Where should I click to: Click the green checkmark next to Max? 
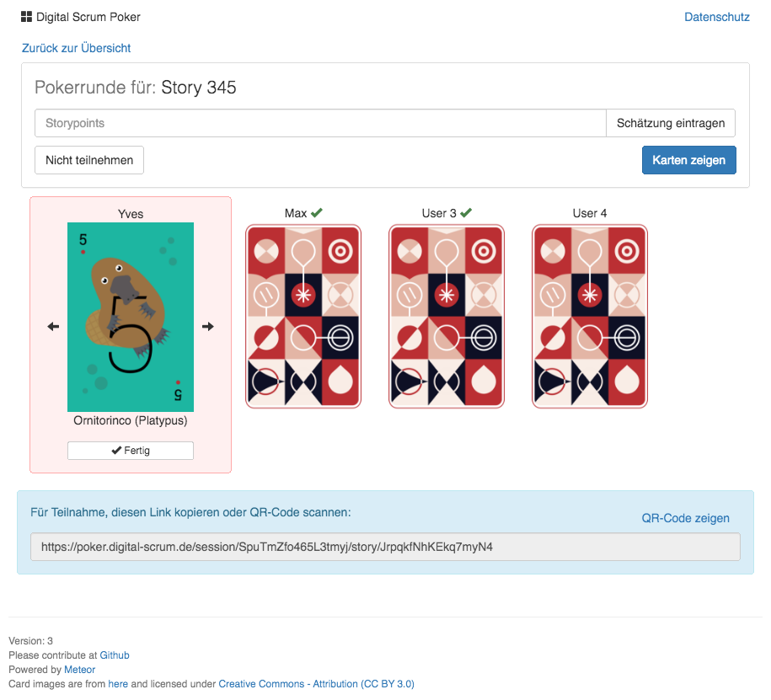point(317,213)
